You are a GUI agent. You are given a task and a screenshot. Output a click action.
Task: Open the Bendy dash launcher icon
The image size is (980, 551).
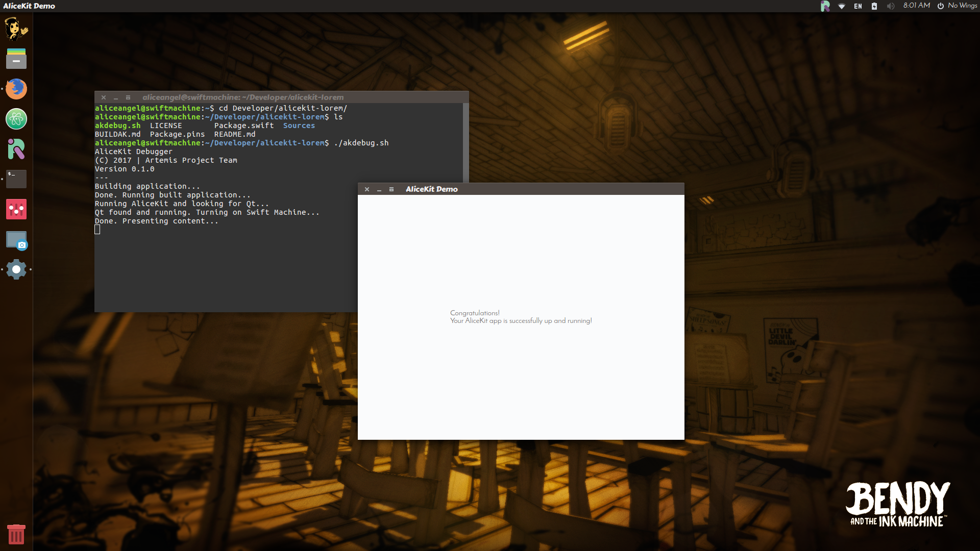coord(16,29)
